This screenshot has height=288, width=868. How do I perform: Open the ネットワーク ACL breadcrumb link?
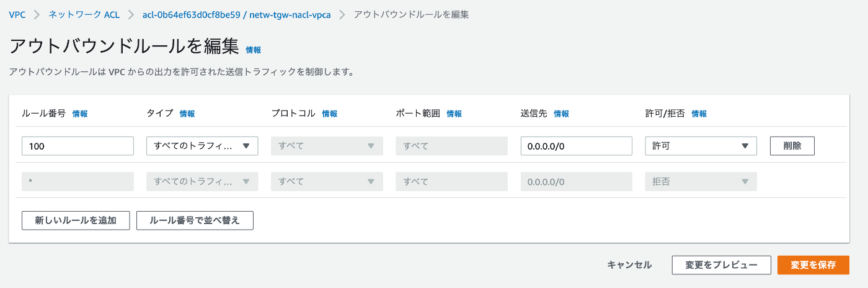coord(84,14)
